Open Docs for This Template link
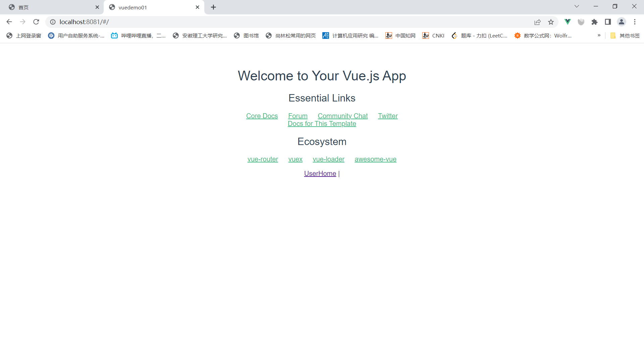Screen dimensions: 644x345 [322, 124]
